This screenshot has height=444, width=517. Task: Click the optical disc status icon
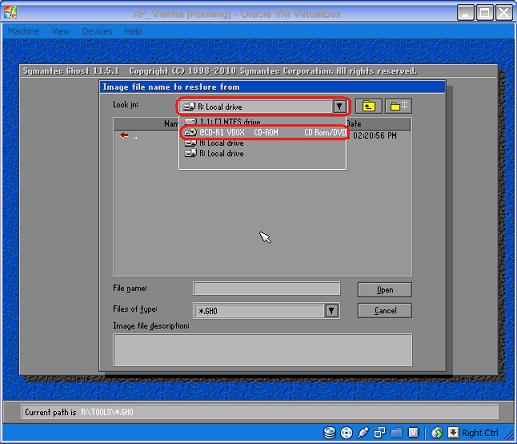click(346, 433)
